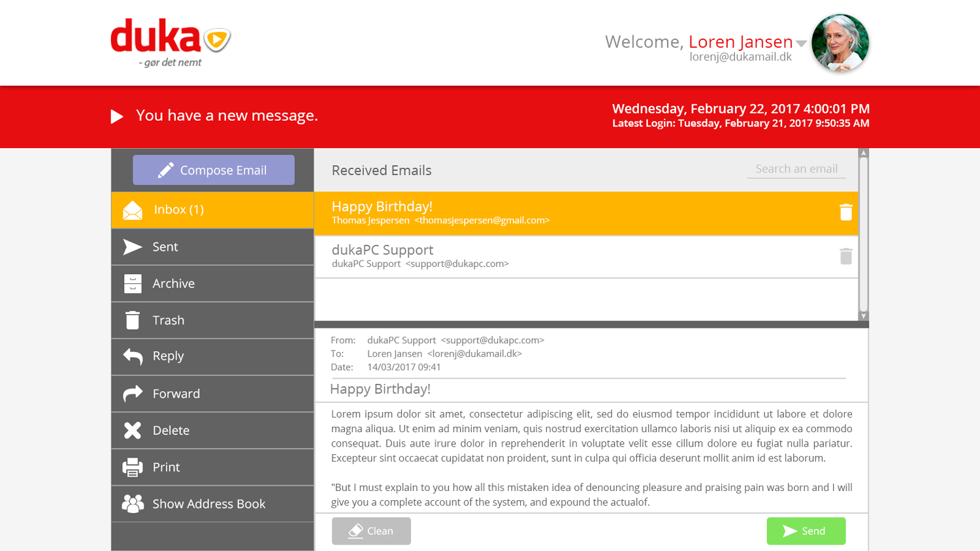Click the duka logo
Screen dimensions: 980x551
tap(171, 42)
